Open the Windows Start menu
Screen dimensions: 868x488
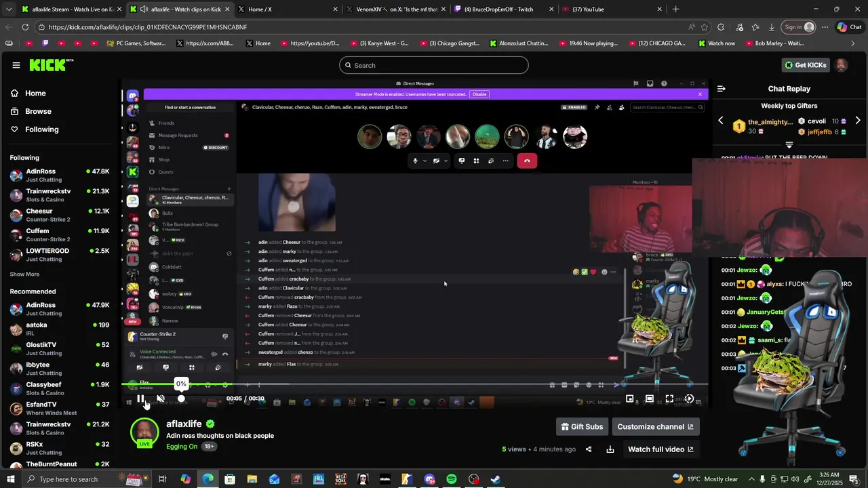tap(10, 479)
